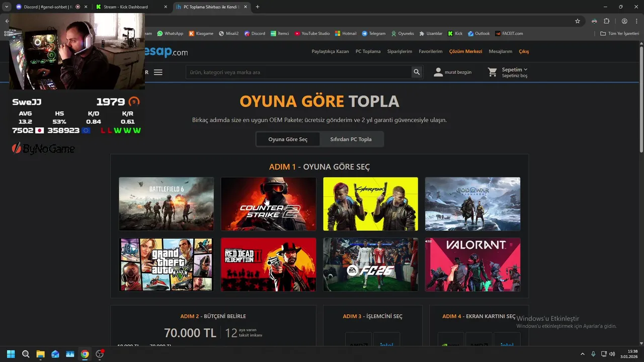Open a new browser tab
This screenshot has width=644, height=362.
point(258,7)
